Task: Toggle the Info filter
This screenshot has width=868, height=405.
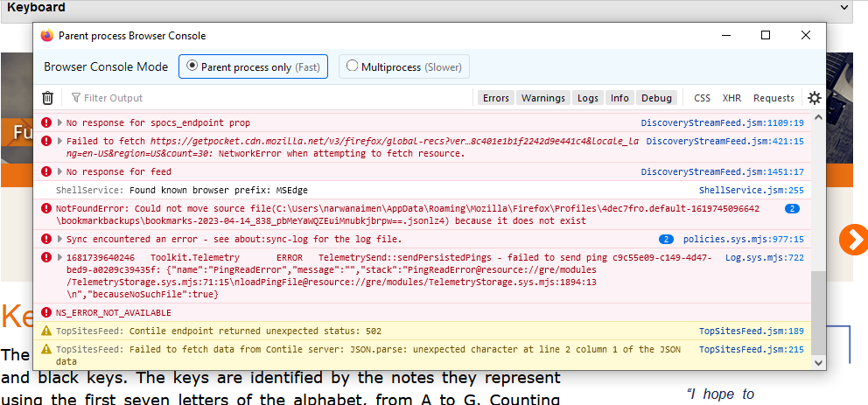Action: pyautogui.click(x=620, y=98)
